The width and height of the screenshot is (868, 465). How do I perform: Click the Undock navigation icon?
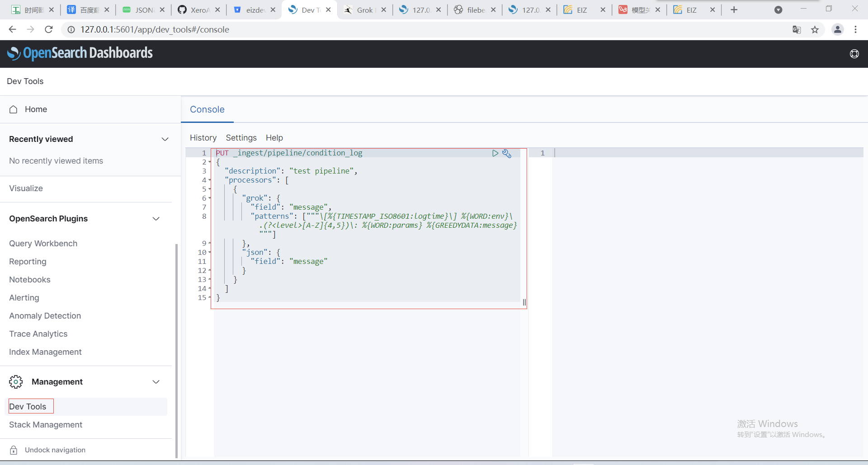coord(14,450)
